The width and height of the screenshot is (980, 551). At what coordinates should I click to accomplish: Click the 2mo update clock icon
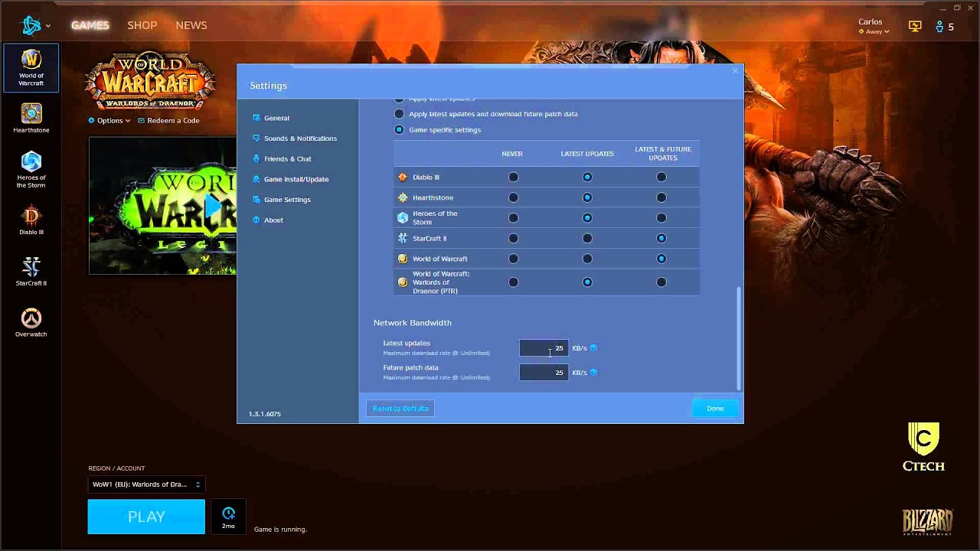(228, 517)
